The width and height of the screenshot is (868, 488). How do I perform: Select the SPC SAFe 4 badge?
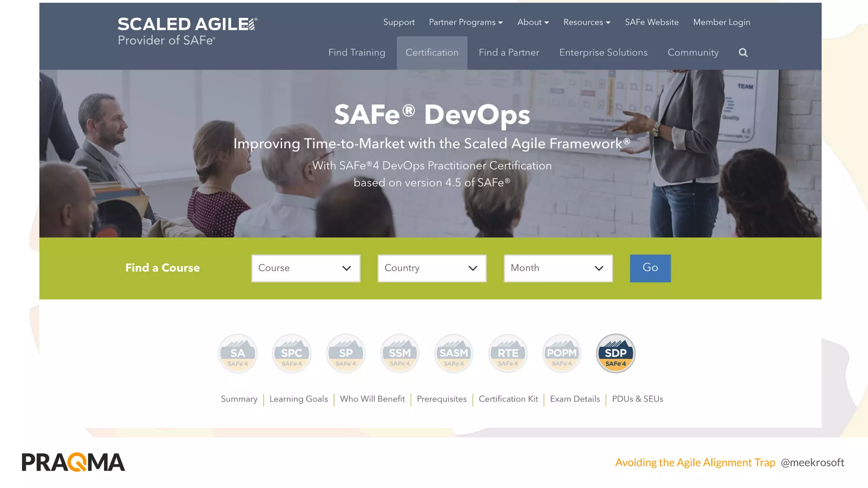292,353
